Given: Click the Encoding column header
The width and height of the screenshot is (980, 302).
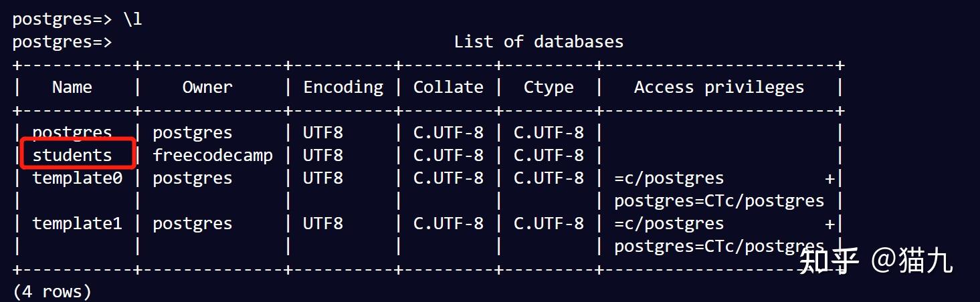Looking at the screenshot, I should click(343, 88).
